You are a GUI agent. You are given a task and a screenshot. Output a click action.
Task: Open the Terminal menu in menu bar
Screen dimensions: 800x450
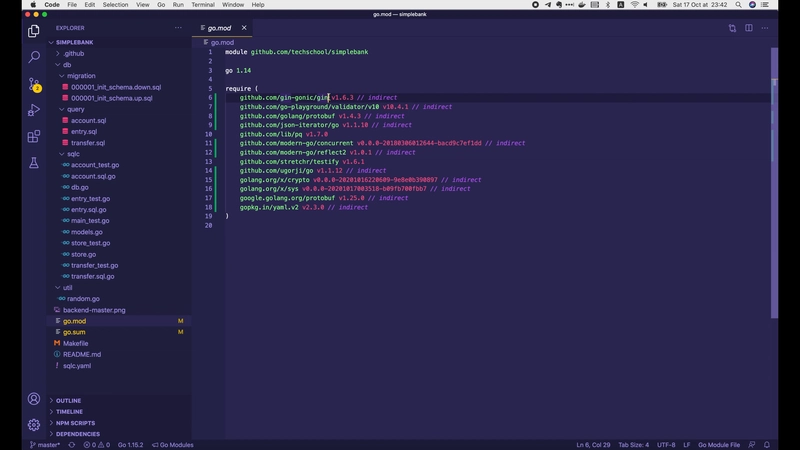click(x=204, y=5)
